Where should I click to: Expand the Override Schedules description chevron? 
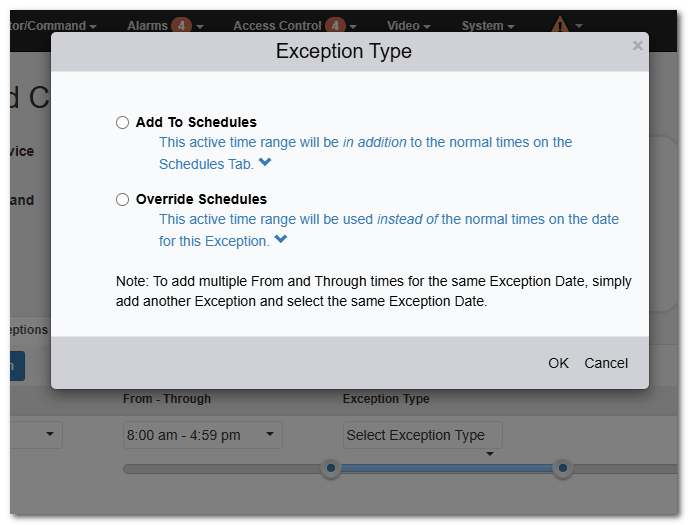tap(281, 239)
